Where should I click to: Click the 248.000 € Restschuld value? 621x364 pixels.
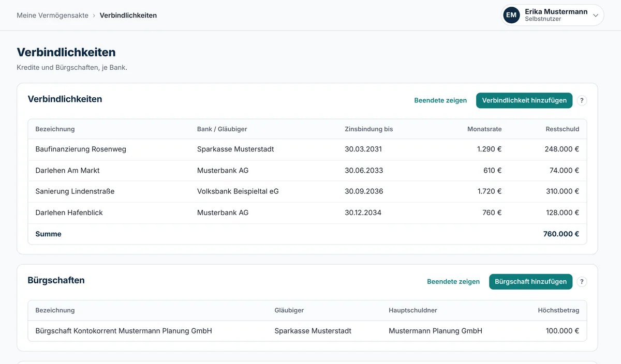(562, 149)
